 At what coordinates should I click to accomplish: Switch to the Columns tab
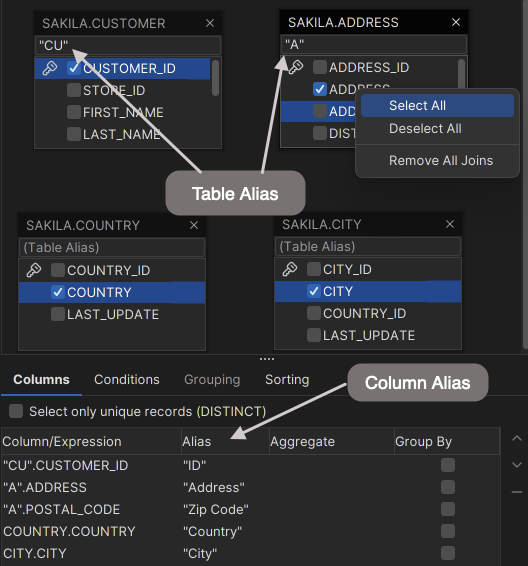42,379
